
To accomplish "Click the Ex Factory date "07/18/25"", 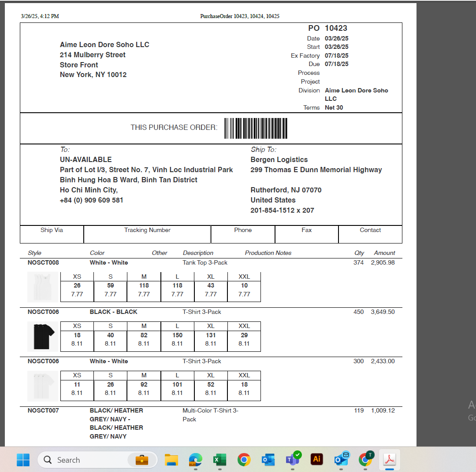I will coord(336,55).
